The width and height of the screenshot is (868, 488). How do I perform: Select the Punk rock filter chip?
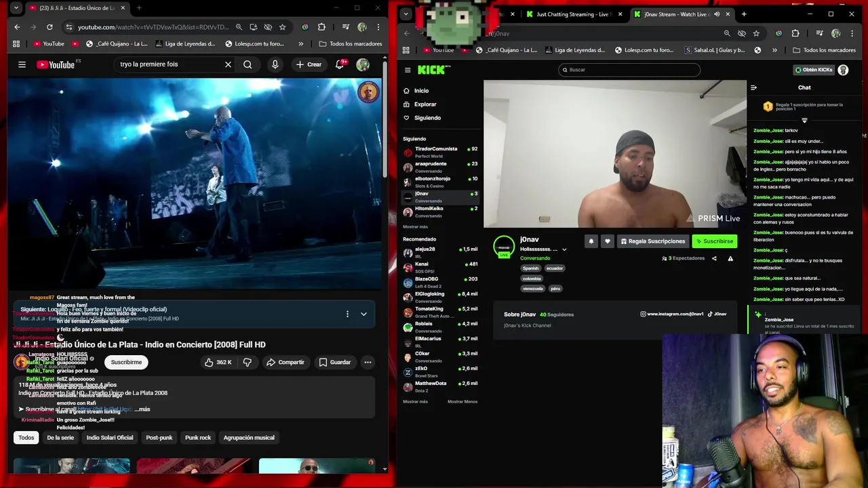(198, 437)
